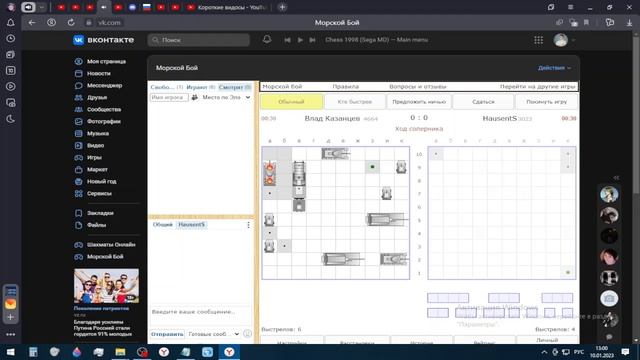Image resolution: width=640 pixels, height=360 pixels.
Task: Skip to previous audio track
Action: click(287, 40)
